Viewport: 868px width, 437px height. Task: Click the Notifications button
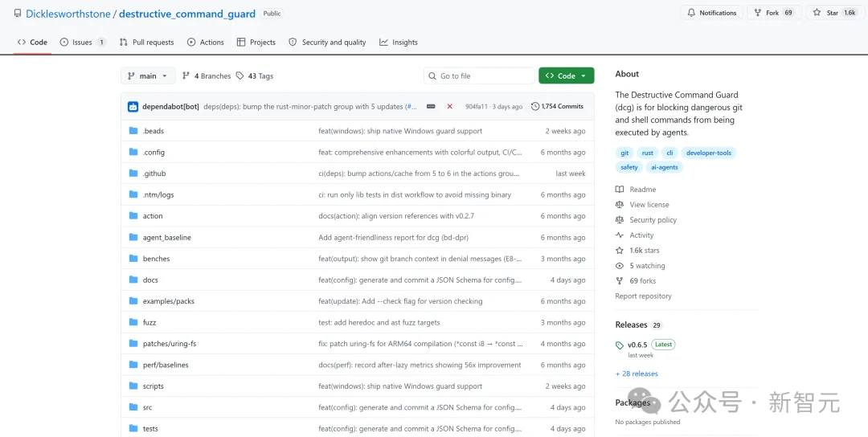pos(712,13)
